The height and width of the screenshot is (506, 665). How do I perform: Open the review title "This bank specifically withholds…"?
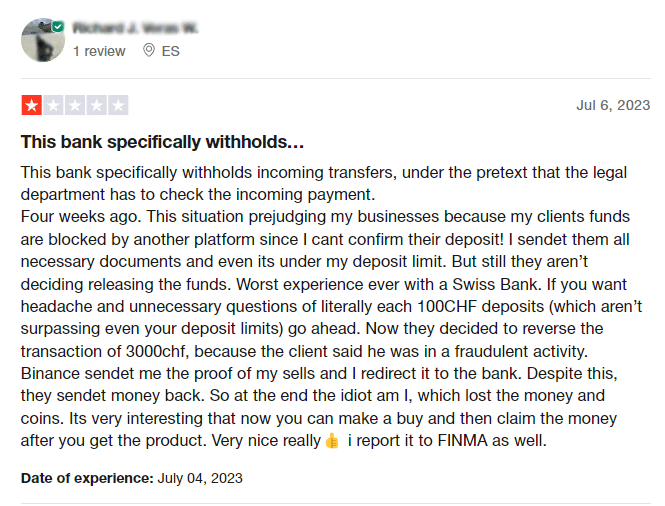pos(162,142)
